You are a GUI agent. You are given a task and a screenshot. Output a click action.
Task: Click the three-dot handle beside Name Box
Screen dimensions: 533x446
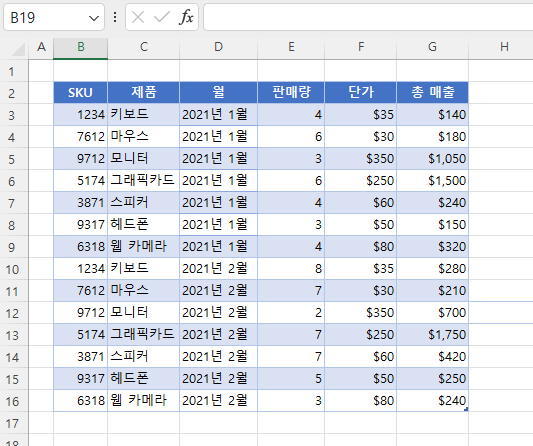115,17
